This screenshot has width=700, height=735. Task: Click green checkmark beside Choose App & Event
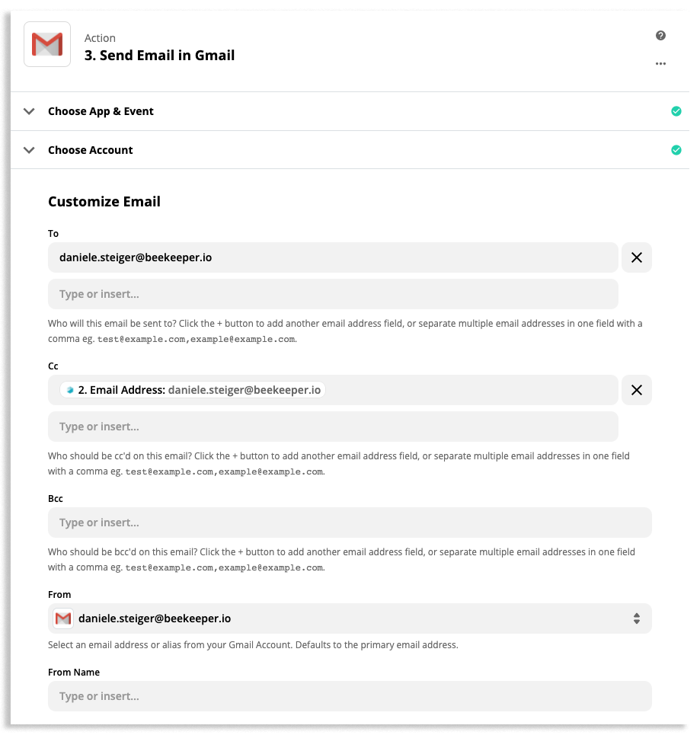pos(676,111)
